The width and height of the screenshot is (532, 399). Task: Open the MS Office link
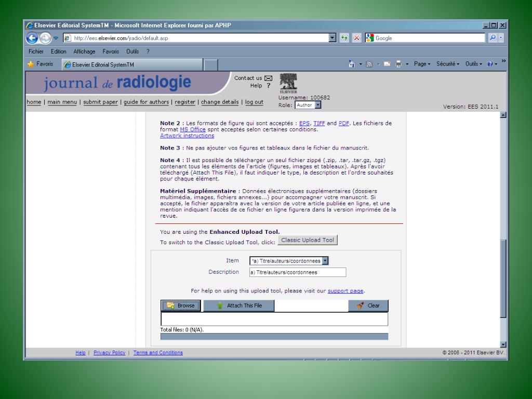pos(193,129)
